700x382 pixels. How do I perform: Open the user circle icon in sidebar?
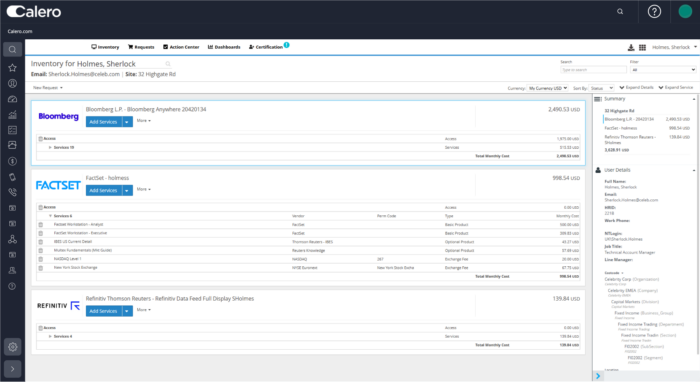(12, 83)
